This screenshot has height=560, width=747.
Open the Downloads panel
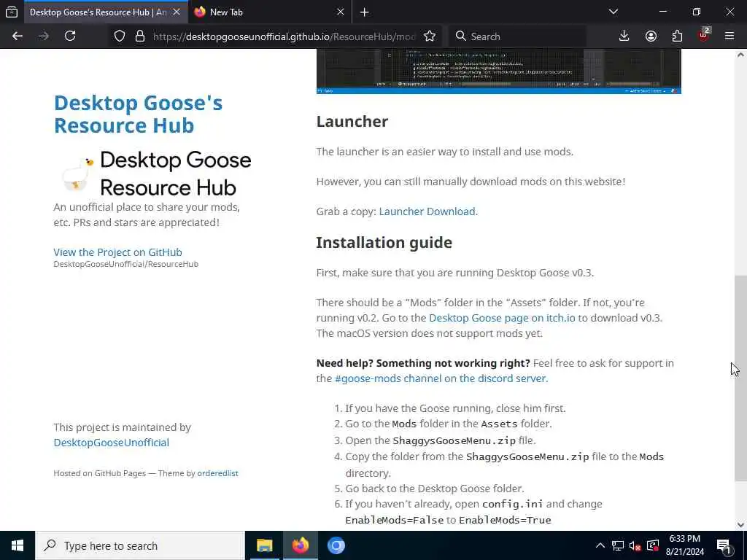click(x=624, y=36)
